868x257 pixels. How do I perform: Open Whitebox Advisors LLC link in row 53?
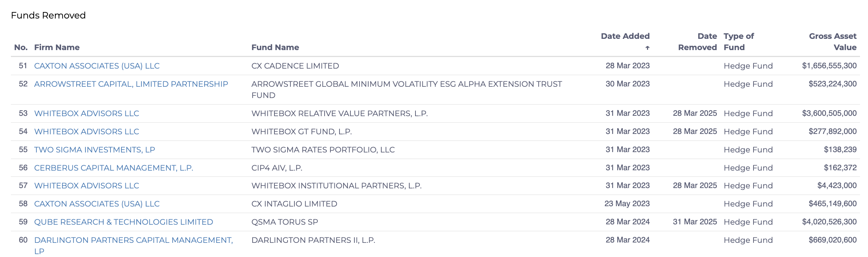(87, 114)
